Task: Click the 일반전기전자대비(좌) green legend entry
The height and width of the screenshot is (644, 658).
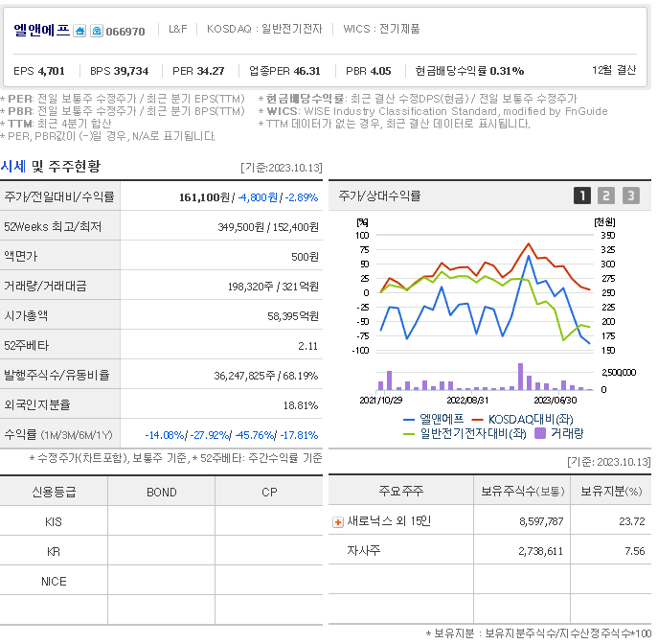Action: point(465,433)
